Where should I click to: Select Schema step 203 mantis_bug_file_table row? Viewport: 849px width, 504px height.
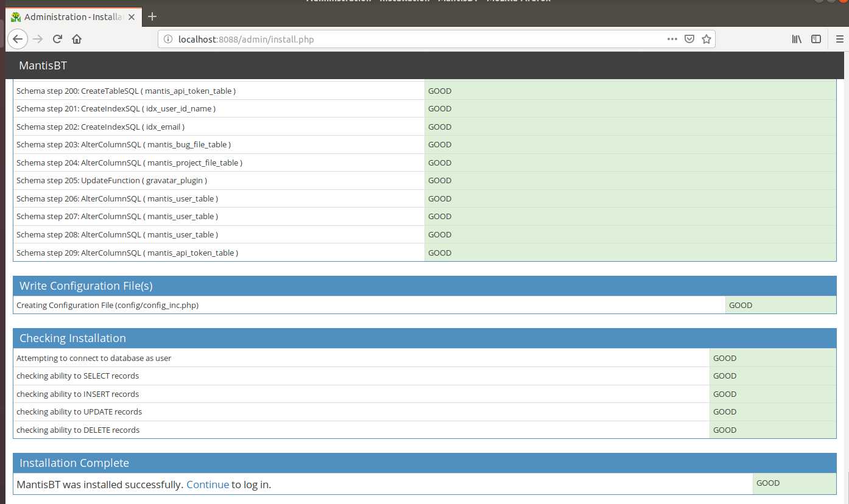point(424,144)
